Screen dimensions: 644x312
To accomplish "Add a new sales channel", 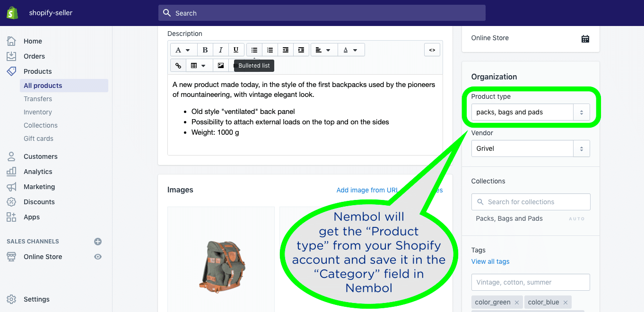I will (x=98, y=242).
